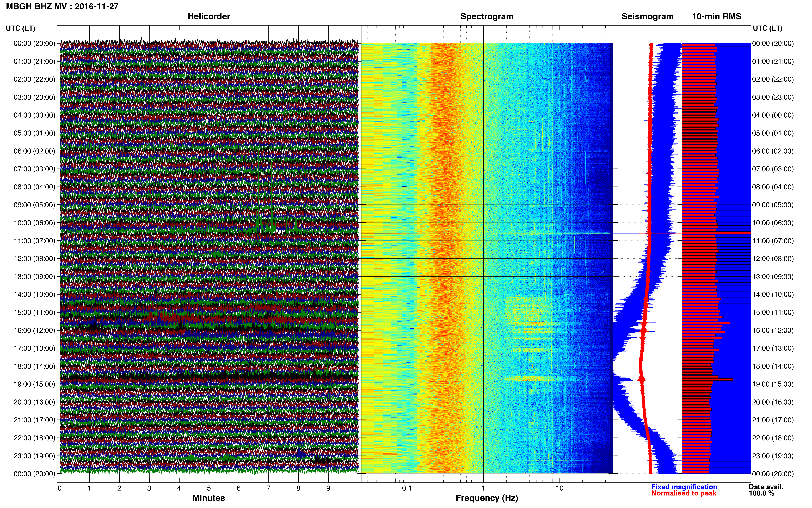This screenshot has height=508, width=812.
Task: Click right-side time label '06:00 (02:00)'
Action: pyautogui.click(x=773, y=151)
